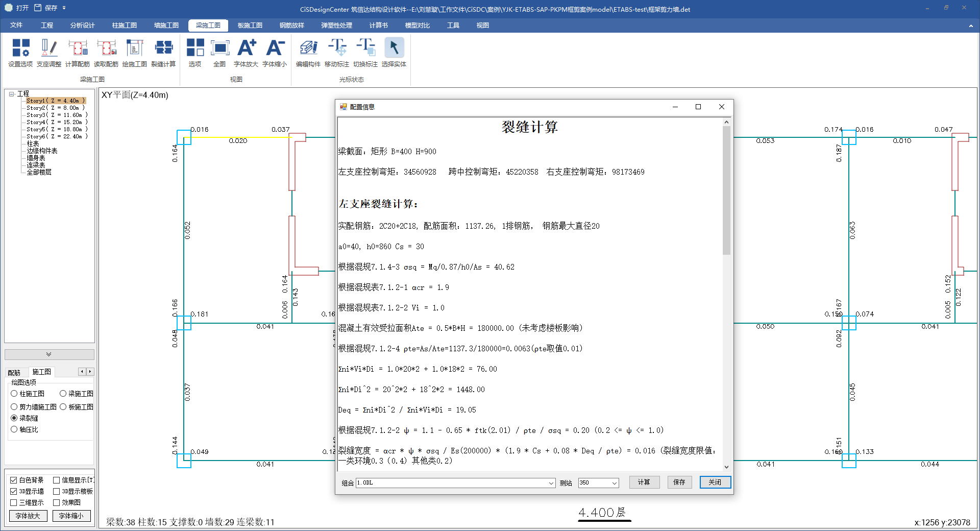980x531 pixels.
Task: Click the crack report vertical scrollbar thumb
Action: coord(726,190)
